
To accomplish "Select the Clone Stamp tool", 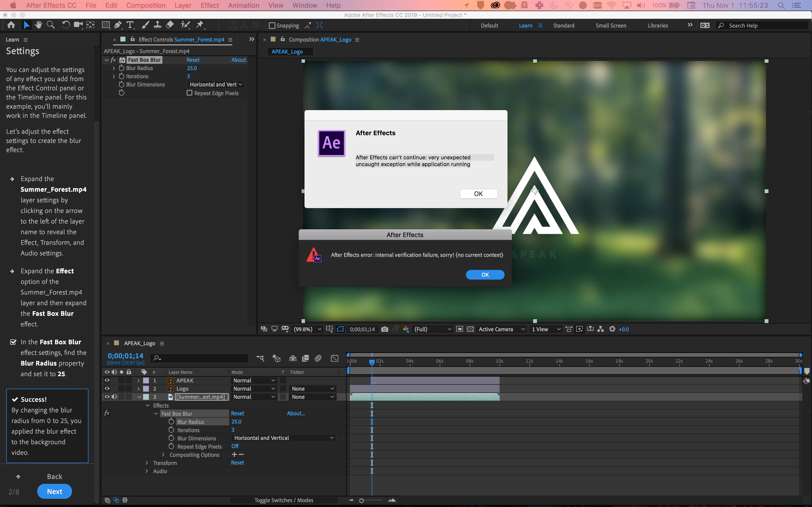I will pyautogui.click(x=157, y=25).
